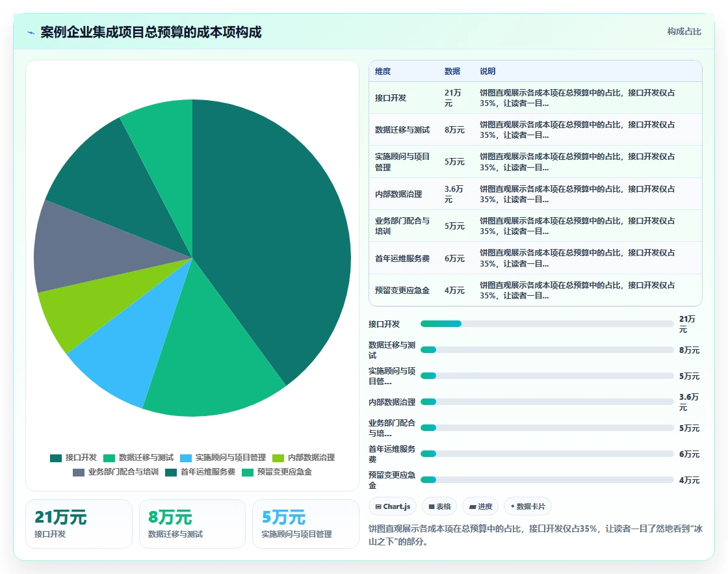Click the 首年运维服务费 progress bar
This screenshot has width=728, height=574.
pos(547,454)
